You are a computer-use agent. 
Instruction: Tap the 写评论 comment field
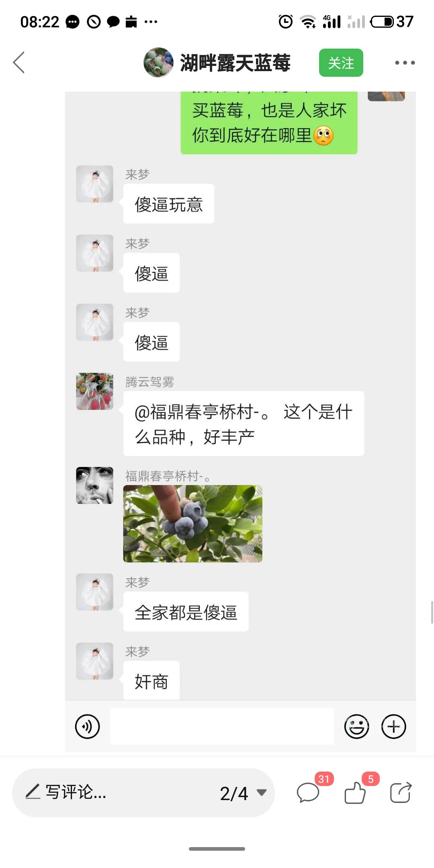tap(143, 792)
